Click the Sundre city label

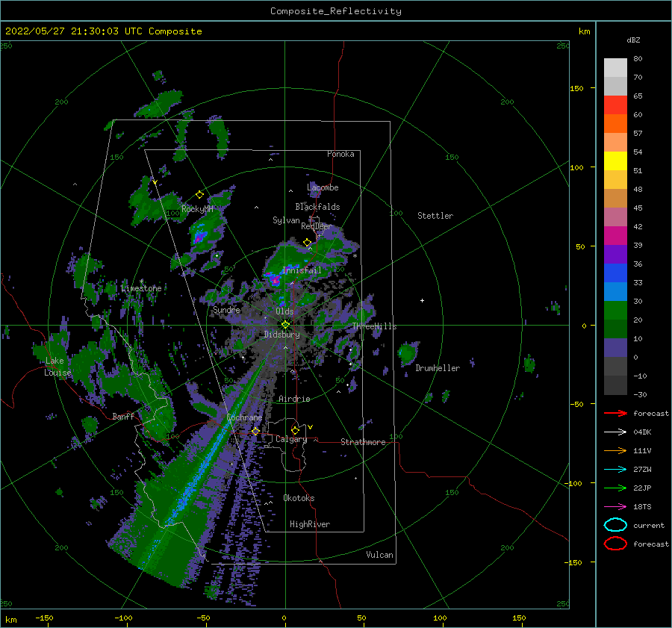pyautogui.click(x=226, y=309)
